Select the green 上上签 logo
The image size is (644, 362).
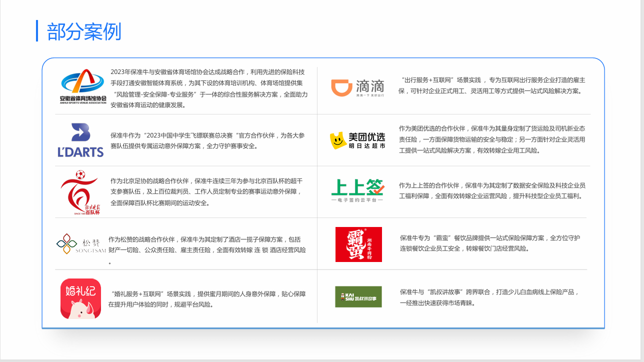357,190
